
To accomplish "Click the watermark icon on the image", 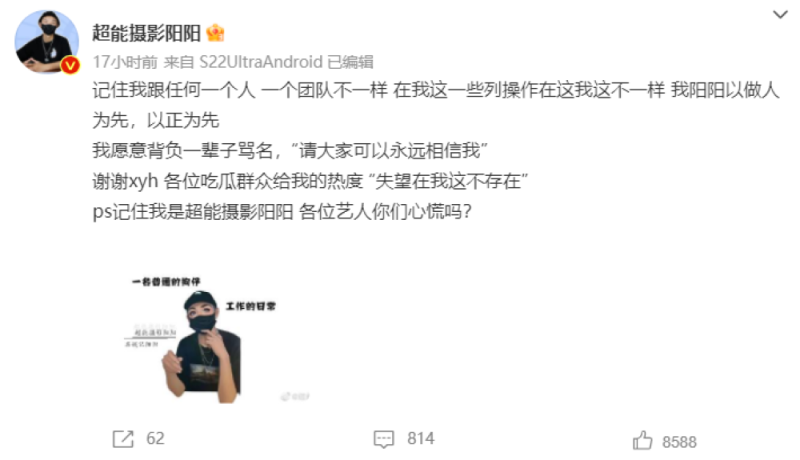I will [295, 397].
